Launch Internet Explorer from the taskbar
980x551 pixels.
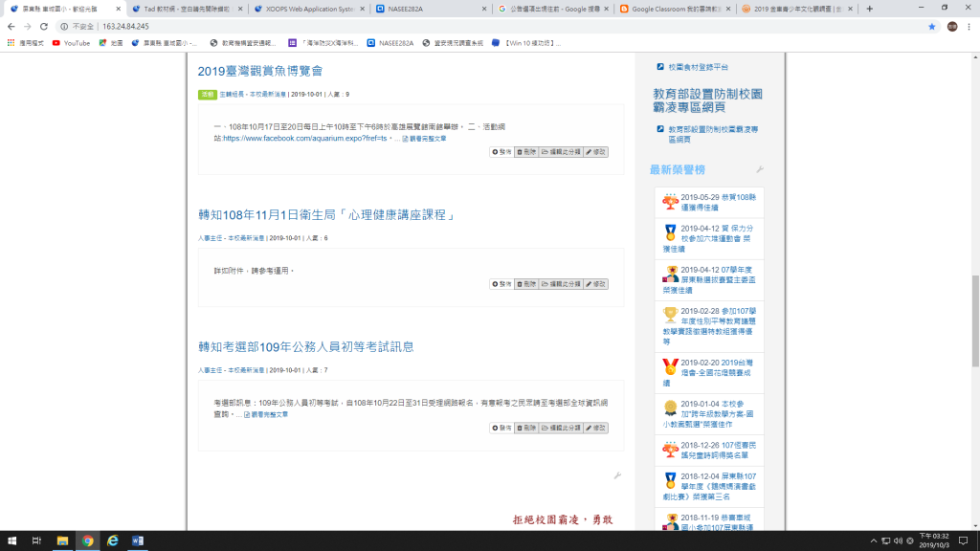click(112, 540)
